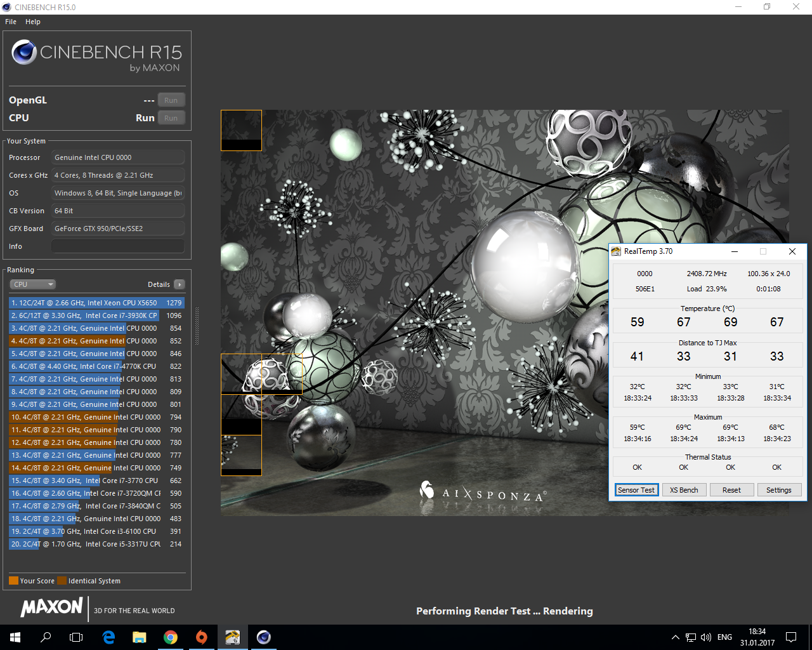Open the File menu
Viewport: 812px width, 650px height.
11,22
